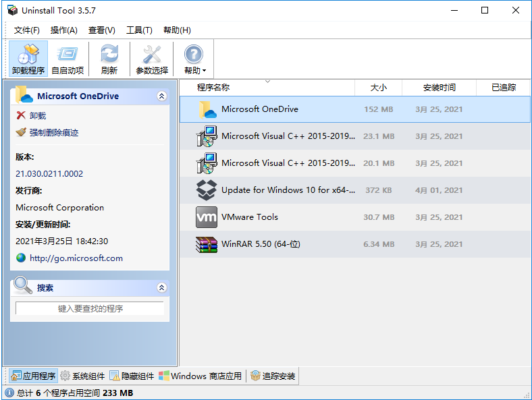
Task: Collapse the Microsoft OneDrive details panel
Action: coord(161,96)
